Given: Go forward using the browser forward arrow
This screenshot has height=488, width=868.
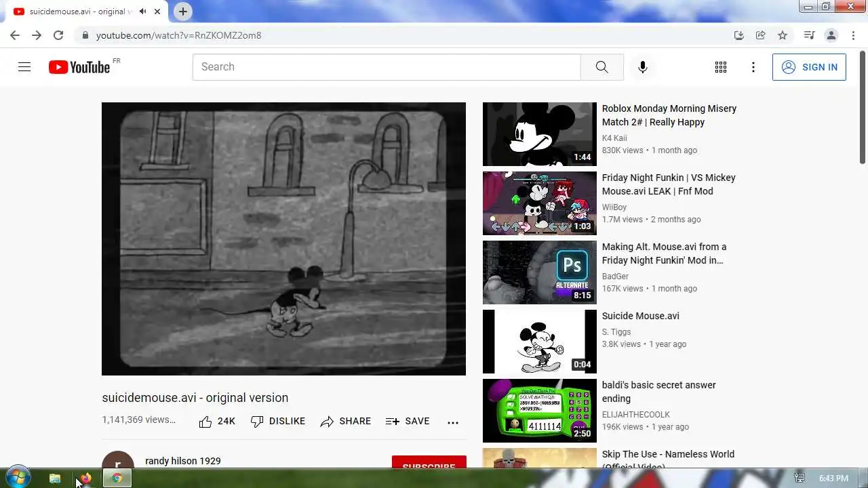Looking at the screenshot, I should pos(37,35).
